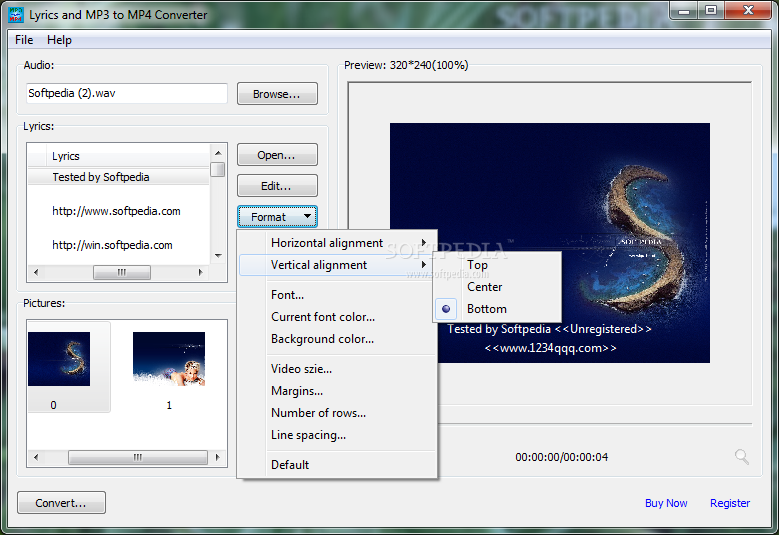Click the preview video image
The image size is (779, 535).
point(549,242)
